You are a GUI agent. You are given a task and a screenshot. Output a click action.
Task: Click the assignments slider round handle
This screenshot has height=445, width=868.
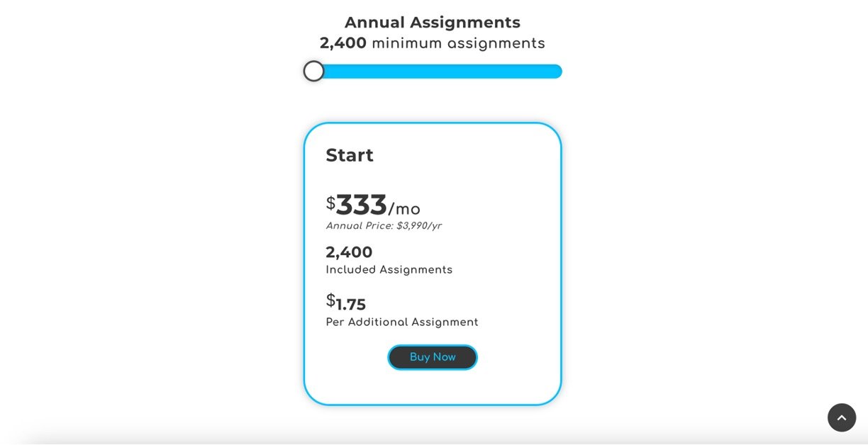click(313, 72)
